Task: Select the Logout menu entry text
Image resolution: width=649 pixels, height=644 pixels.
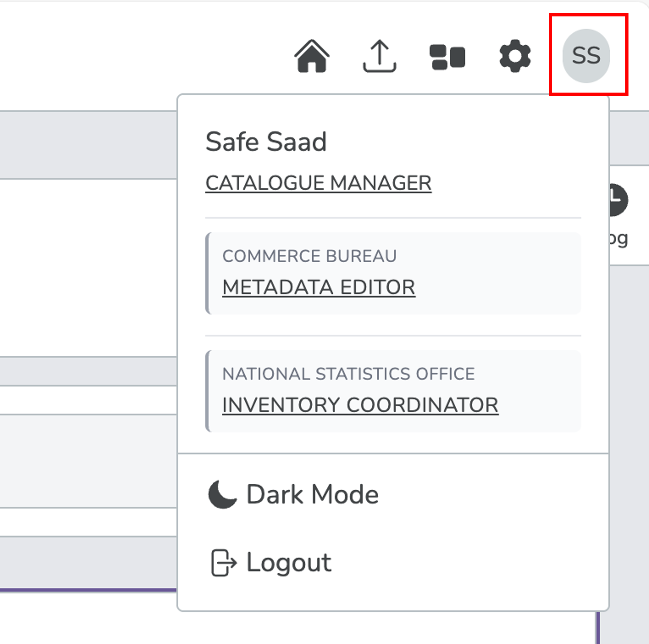Action: click(288, 562)
